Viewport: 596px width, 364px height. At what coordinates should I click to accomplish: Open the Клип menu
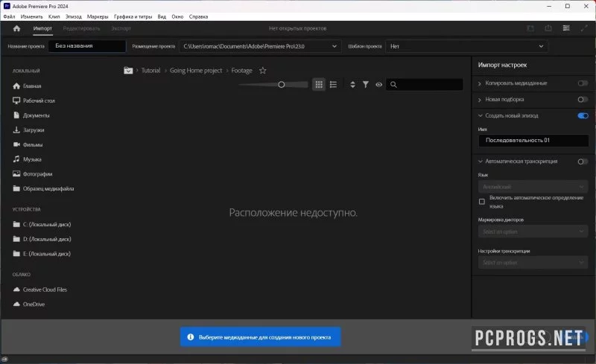click(x=54, y=16)
